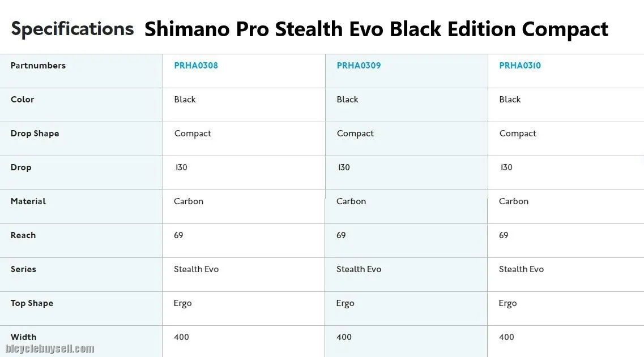Select the Shimano Pro Stealth Evo title
This screenshot has height=357, width=644.
click(376, 29)
